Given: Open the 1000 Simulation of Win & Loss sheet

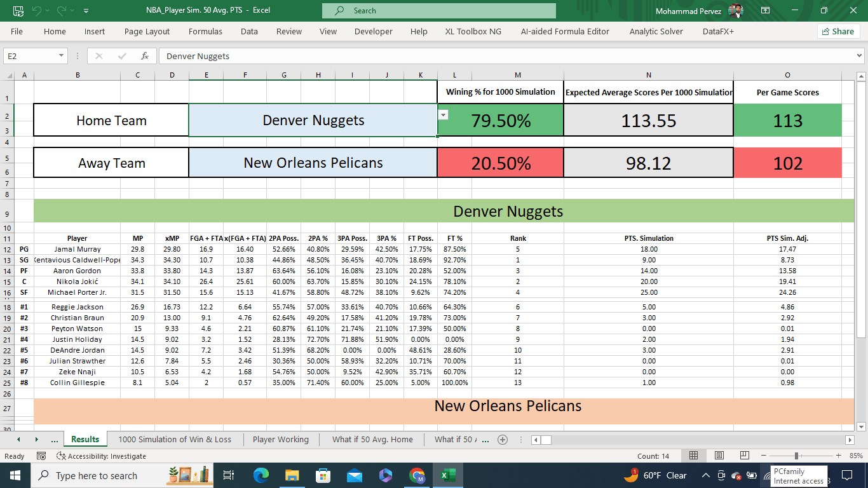Looking at the screenshot, I should tap(175, 439).
